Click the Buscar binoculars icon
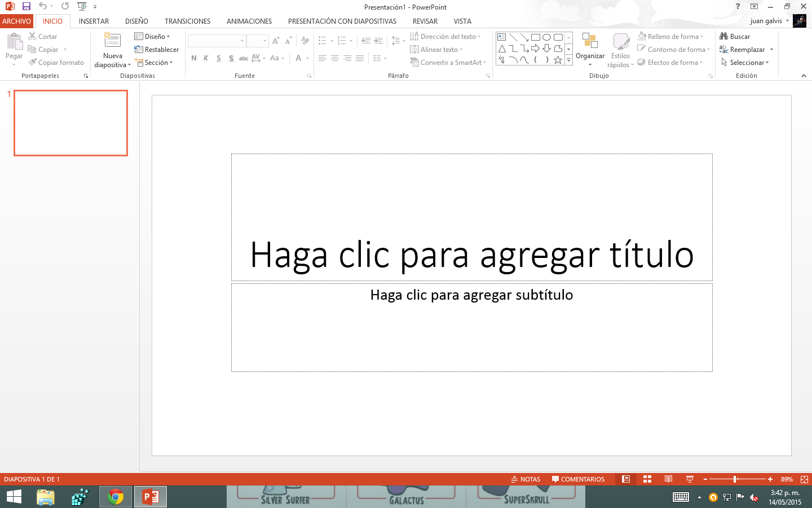 724,37
